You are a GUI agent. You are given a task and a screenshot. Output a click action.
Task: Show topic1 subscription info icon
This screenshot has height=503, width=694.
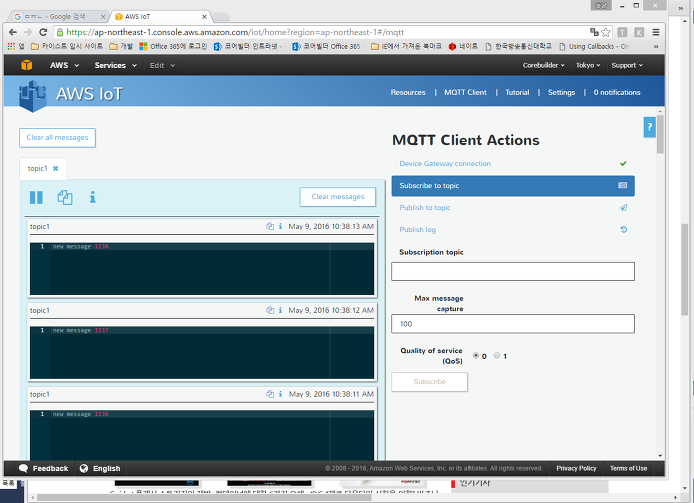[93, 197]
